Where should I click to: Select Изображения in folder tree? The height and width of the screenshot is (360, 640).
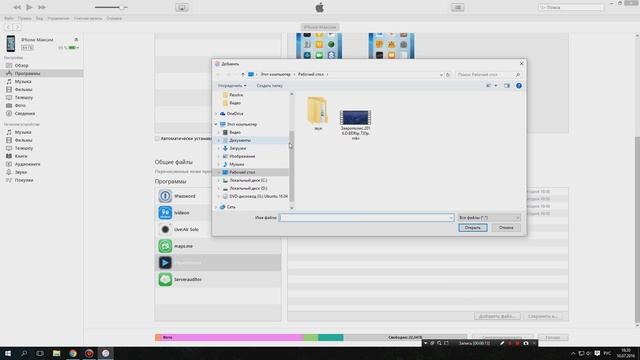click(x=242, y=156)
